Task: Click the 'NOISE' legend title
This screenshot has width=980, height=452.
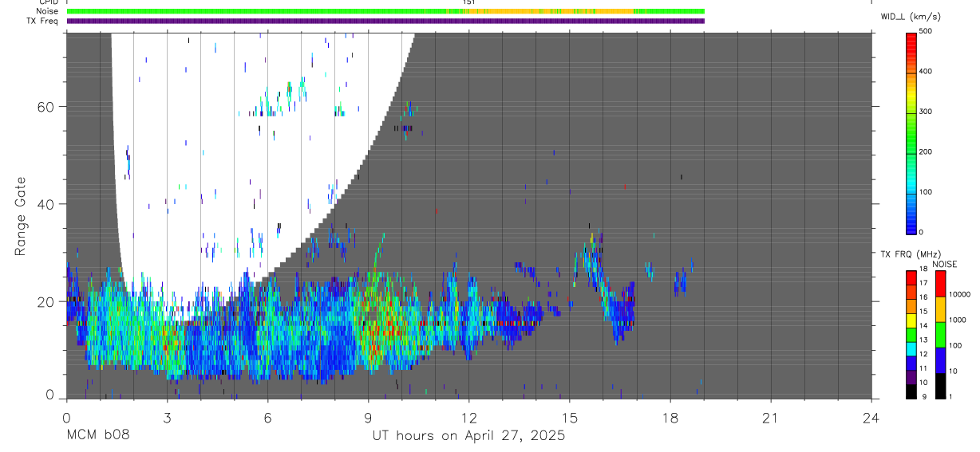Action: pos(944,264)
